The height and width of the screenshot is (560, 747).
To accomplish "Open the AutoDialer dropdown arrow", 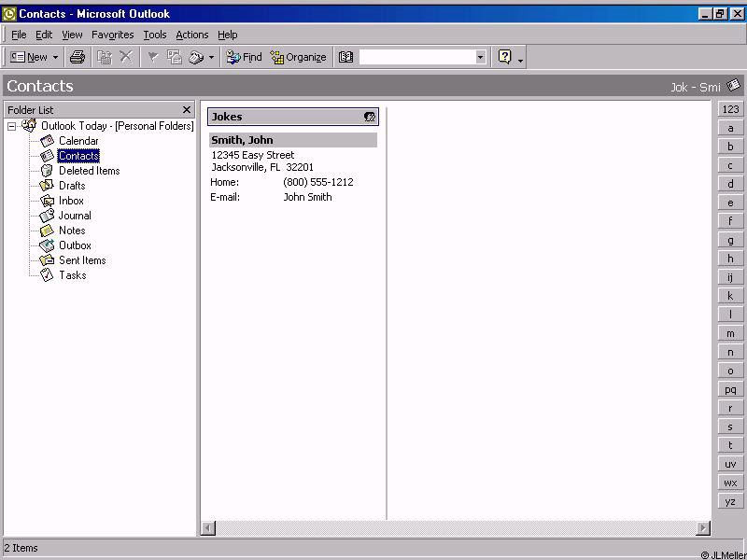I will click(x=212, y=57).
